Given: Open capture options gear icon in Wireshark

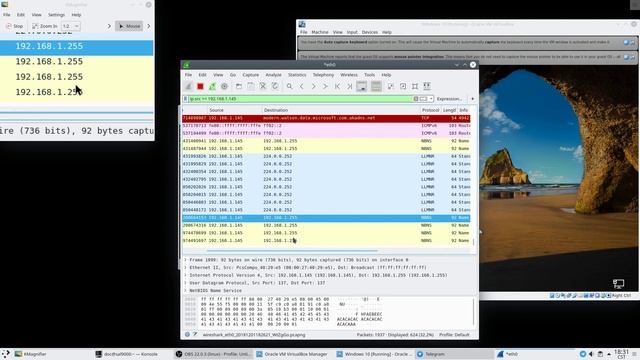Looking at the screenshot, I should tap(224, 86).
